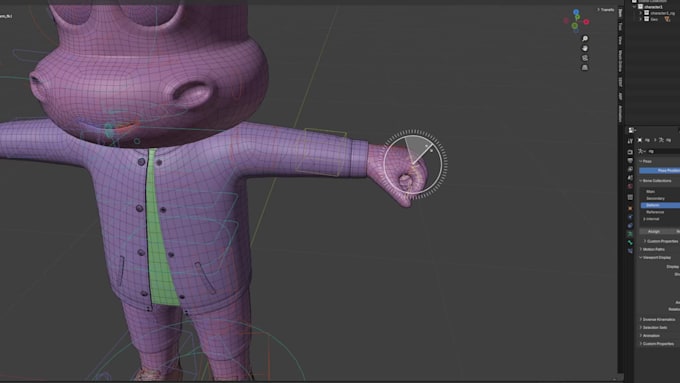The height and width of the screenshot is (383, 680).
Task: Open the green Bone properties tab icon
Action: [630, 242]
